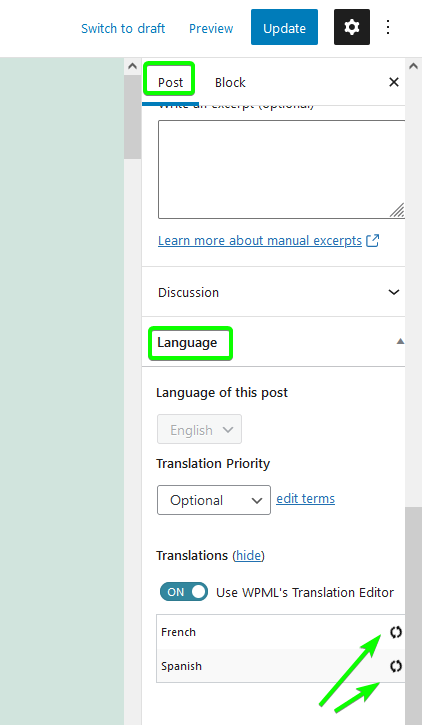Open the three-dot options menu
The width and height of the screenshot is (422, 725).
388,27
